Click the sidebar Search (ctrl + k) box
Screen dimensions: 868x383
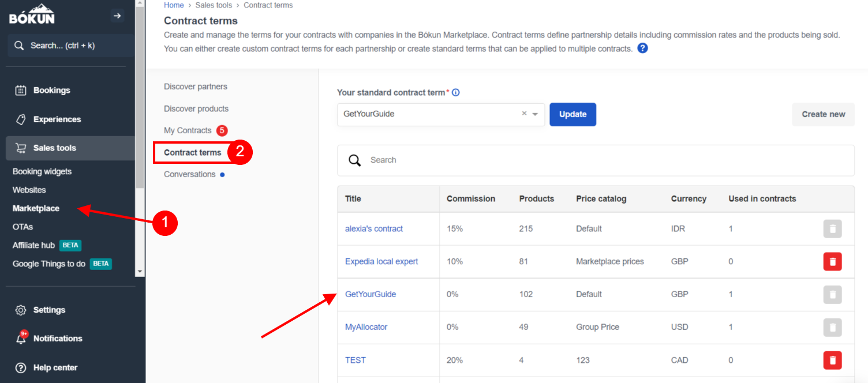(71, 46)
